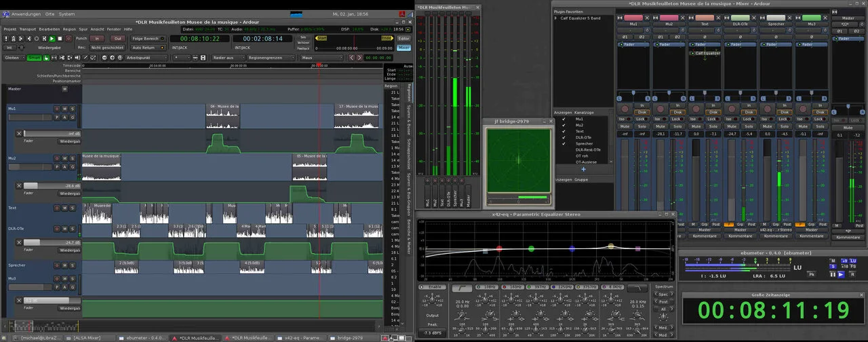The image size is (868, 342).
Task: Toggle the Mu1 strip visibility checkbox
Action: pos(564,119)
